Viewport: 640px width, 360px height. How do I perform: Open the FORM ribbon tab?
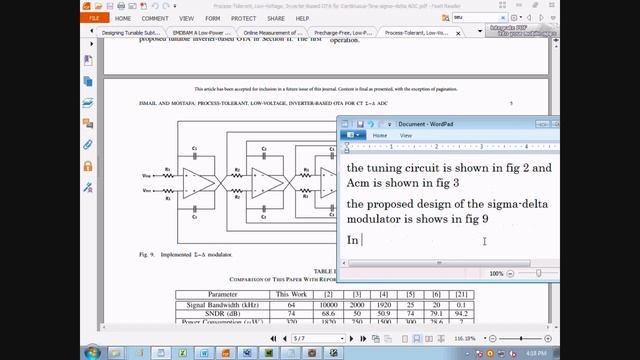[212, 18]
